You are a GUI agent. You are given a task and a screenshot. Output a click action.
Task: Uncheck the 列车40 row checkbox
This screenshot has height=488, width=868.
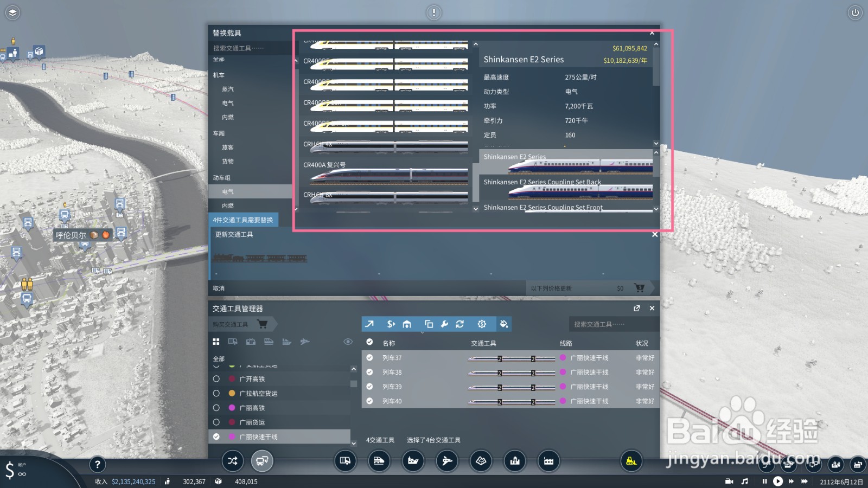(x=369, y=401)
